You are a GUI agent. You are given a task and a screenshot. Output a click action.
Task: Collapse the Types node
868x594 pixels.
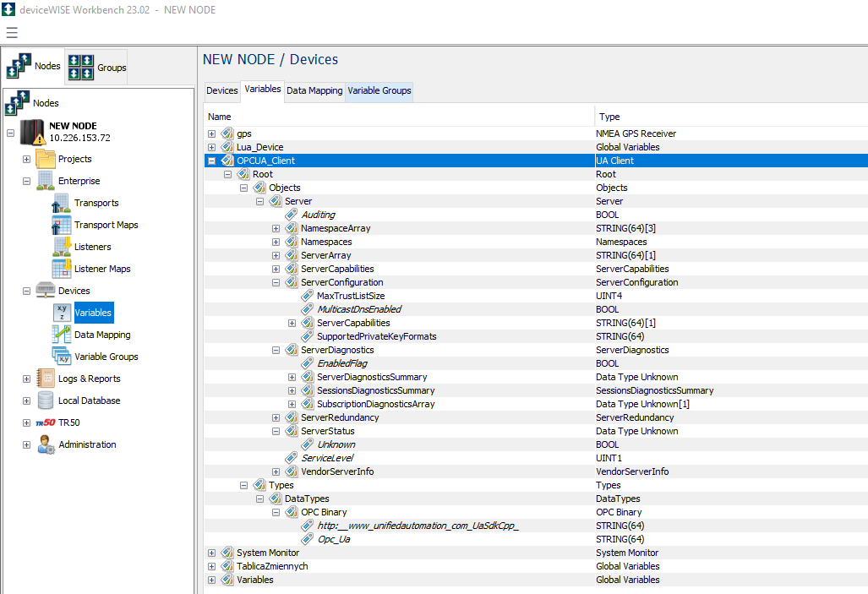[243, 486]
